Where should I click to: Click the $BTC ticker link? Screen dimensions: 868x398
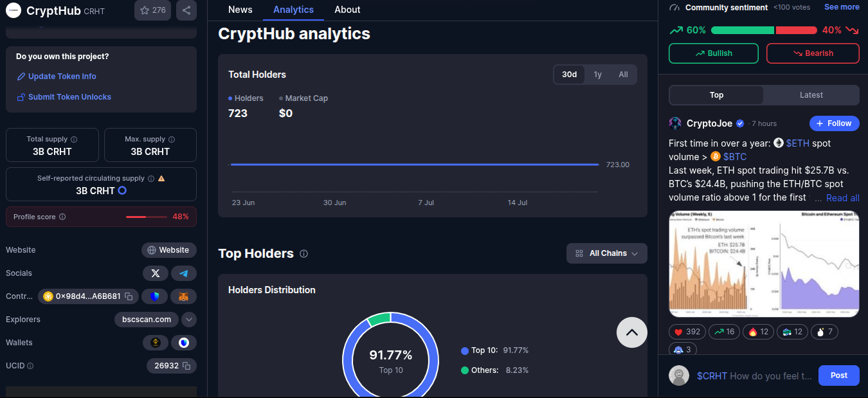(x=735, y=157)
